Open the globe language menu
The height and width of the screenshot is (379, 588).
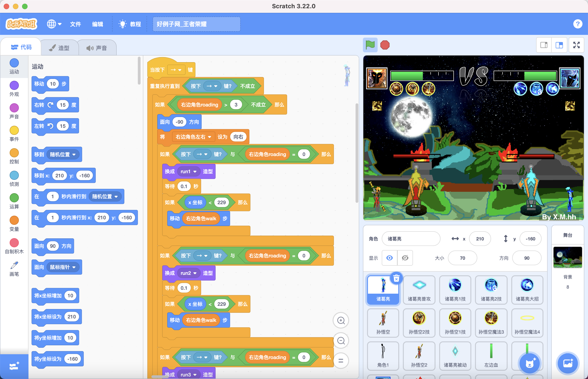click(54, 24)
